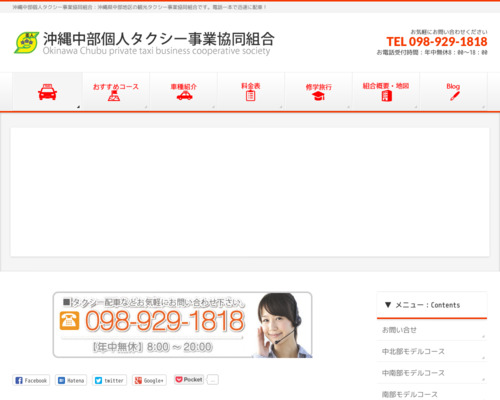Save page to Pocket

[x=189, y=380]
